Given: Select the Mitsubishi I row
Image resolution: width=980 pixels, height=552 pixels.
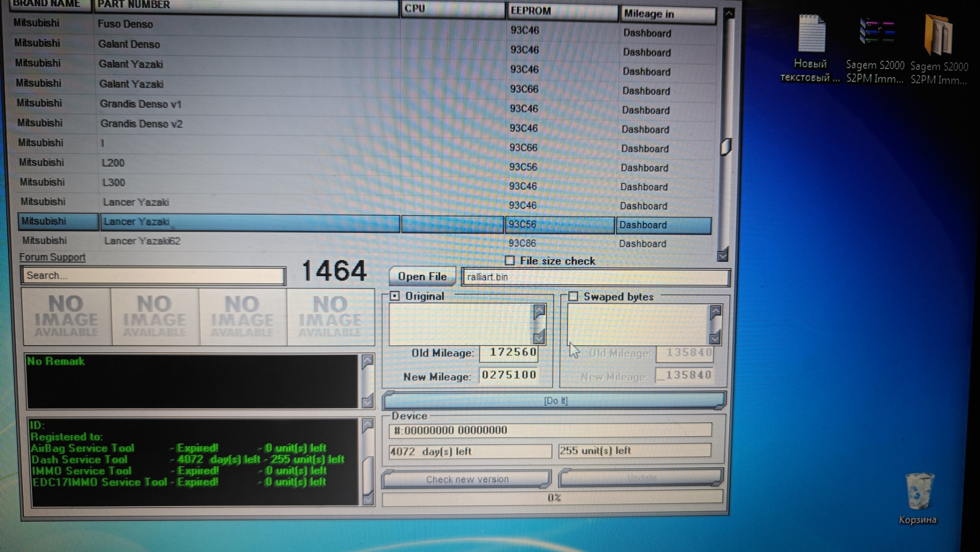Looking at the screenshot, I should tap(363, 145).
